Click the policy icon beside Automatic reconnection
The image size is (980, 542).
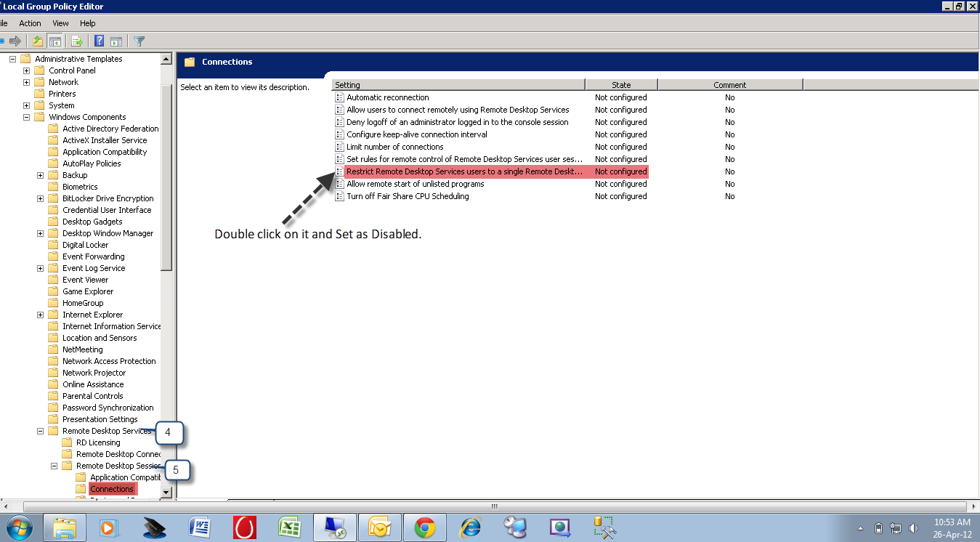click(339, 97)
